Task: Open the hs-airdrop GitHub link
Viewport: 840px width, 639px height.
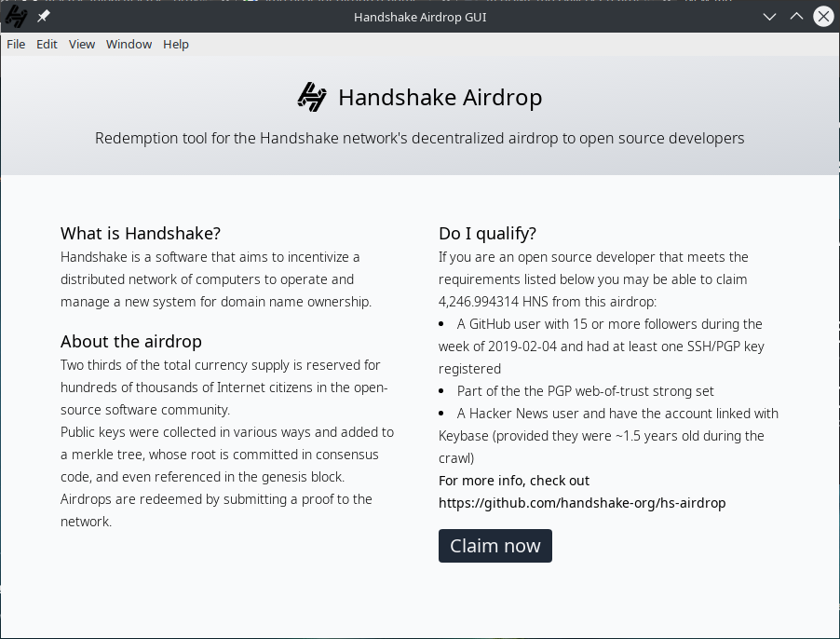Action: point(582,503)
